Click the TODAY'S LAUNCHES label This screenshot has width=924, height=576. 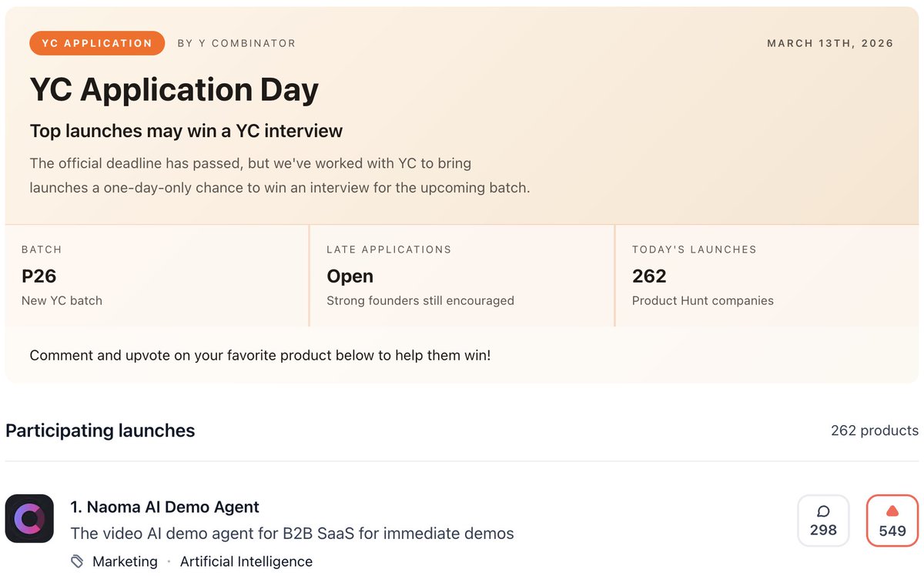click(695, 249)
